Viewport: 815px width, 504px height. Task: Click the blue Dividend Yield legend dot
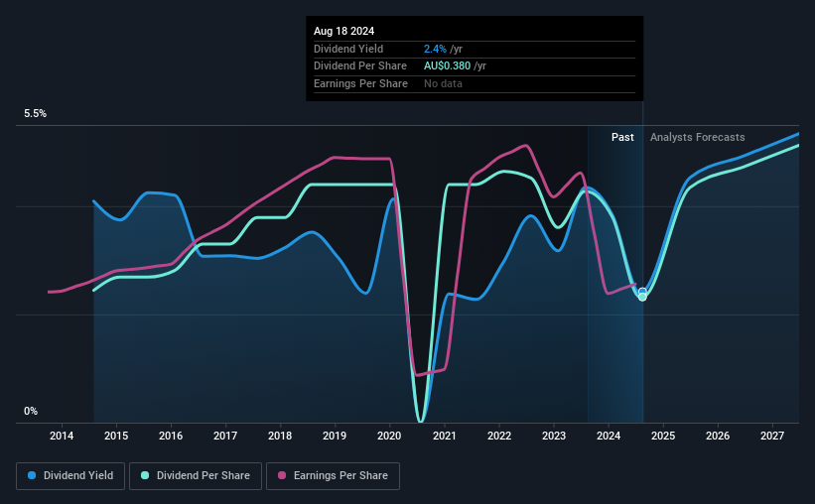[x=32, y=475]
